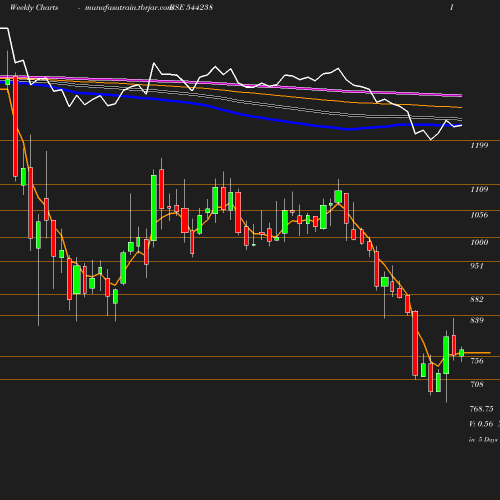Click the 1199 price level label

click(x=479, y=145)
